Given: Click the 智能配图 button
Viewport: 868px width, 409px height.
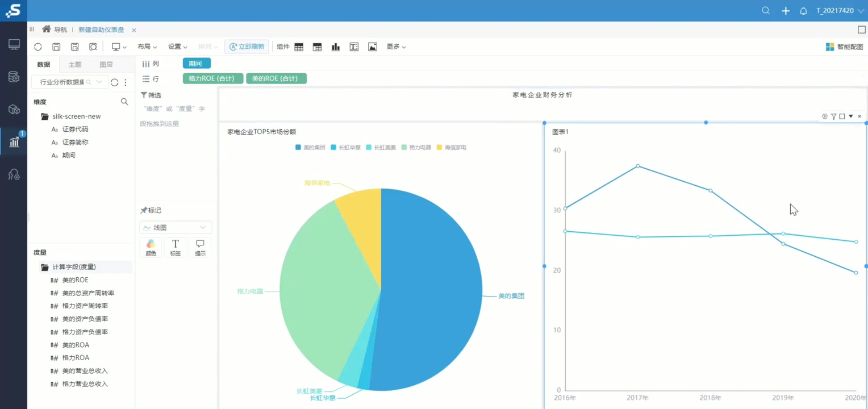Looking at the screenshot, I should 844,47.
